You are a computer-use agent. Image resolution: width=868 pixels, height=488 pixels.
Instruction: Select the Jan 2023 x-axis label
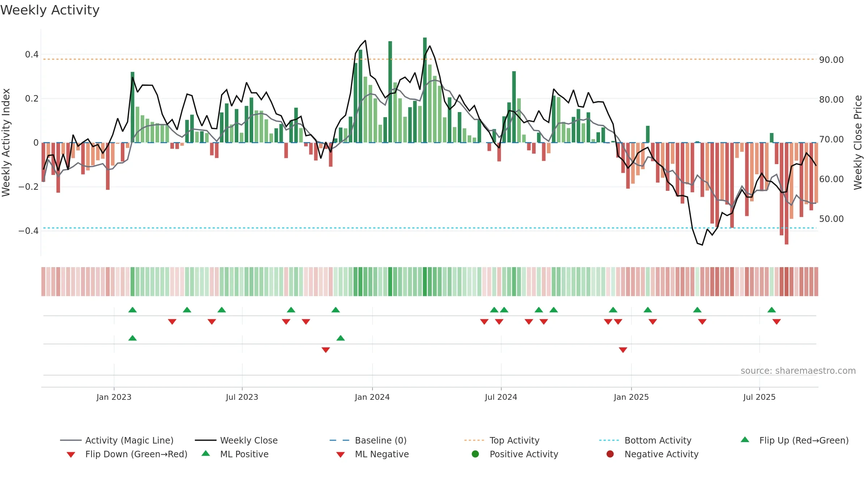tap(114, 397)
